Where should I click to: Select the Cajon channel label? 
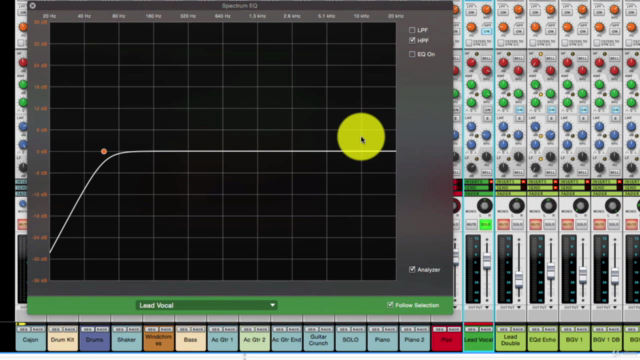31,340
